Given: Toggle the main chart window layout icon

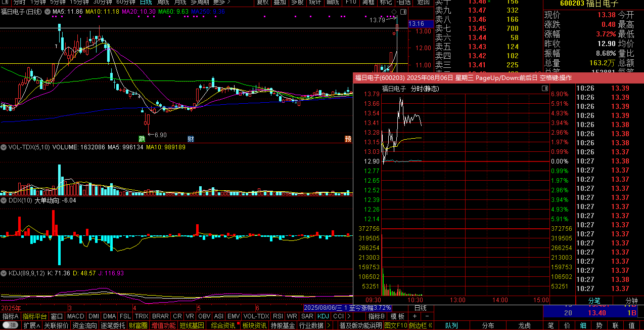Looking at the screenshot, I should 403,11.
